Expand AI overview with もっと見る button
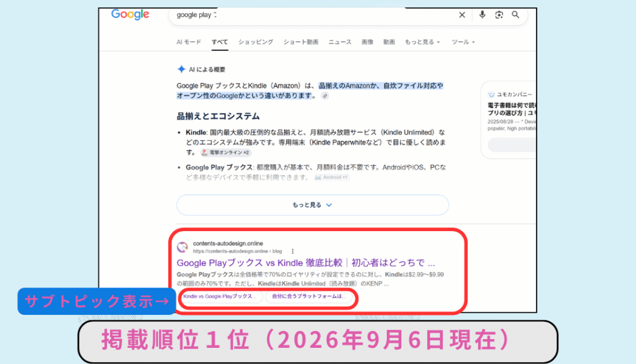Image resolution: width=636 pixels, height=364 pixels. click(x=312, y=205)
